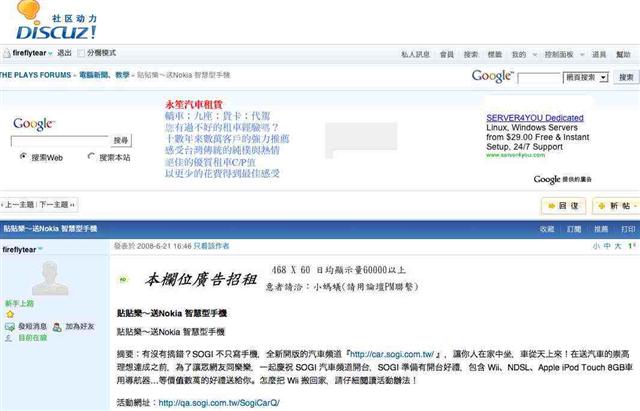Screen dimensions: 640x411
Task: Open the 標籤 tags menu item
Action: [x=495, y=54]
